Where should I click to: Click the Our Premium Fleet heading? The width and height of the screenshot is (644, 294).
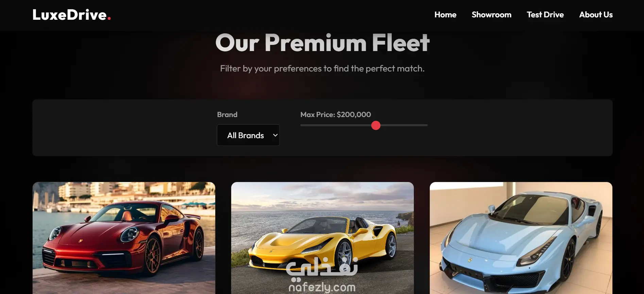tap(322, 43)
